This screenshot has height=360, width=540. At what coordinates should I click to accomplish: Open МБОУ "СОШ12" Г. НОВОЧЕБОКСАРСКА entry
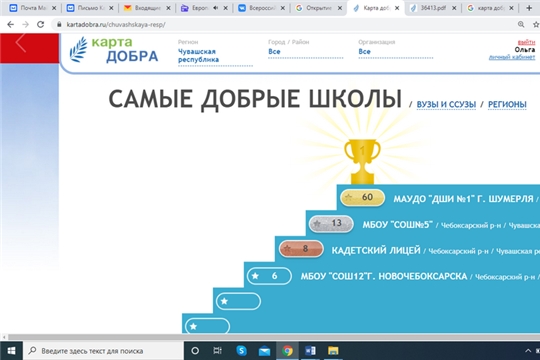pyautogui.click(x=384, y=277)
